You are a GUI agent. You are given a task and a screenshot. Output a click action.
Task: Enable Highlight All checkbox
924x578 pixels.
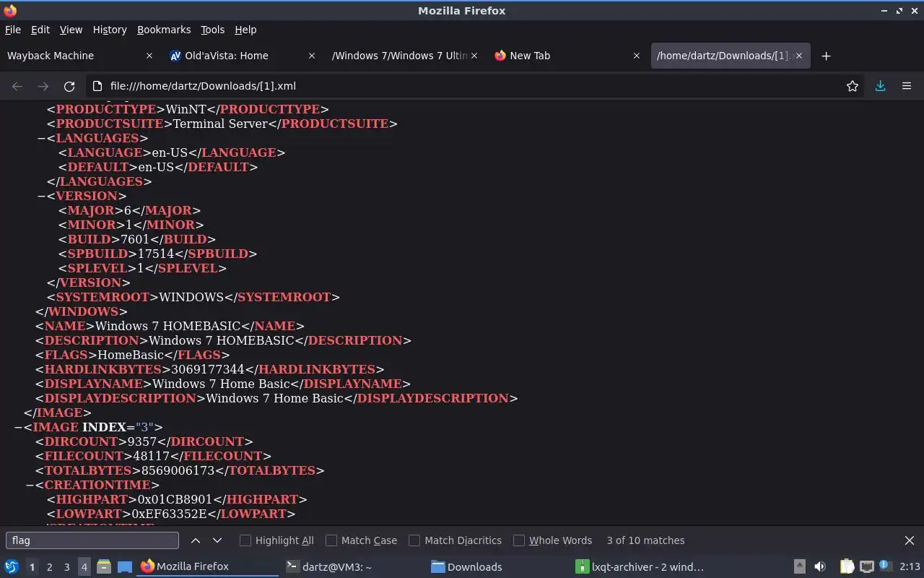click(x=245, y=540)
